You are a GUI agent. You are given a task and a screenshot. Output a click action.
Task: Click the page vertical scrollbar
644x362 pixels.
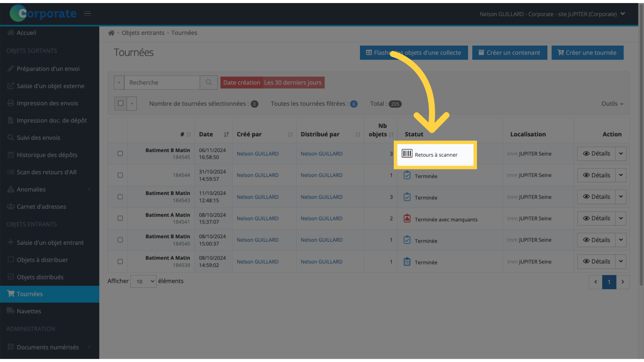tap(641, 144)
